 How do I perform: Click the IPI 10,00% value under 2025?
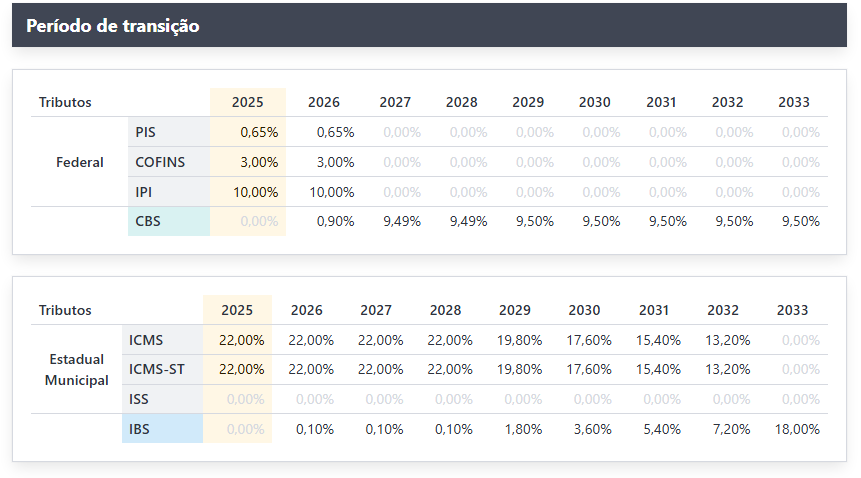click(x=256, y=192)
